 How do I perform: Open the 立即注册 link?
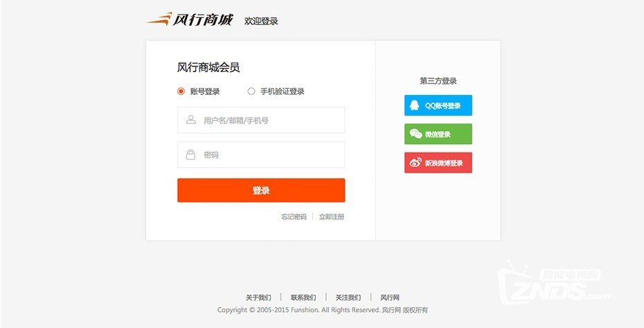332,216
